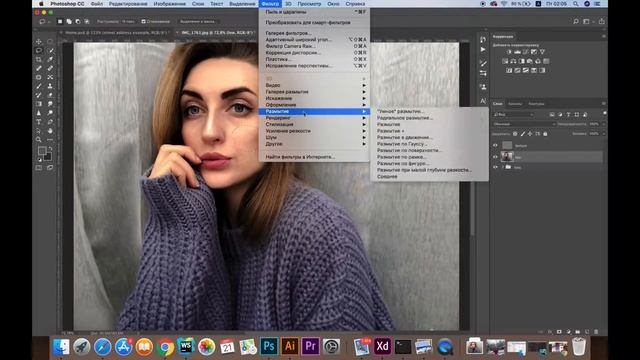Expand the Шум filter submenu
The image size is (640, 360).
point(314,137)
